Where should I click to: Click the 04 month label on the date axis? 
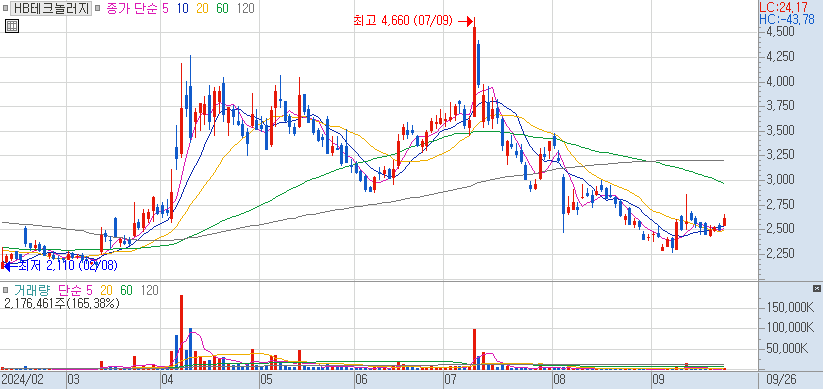point(168,380)
